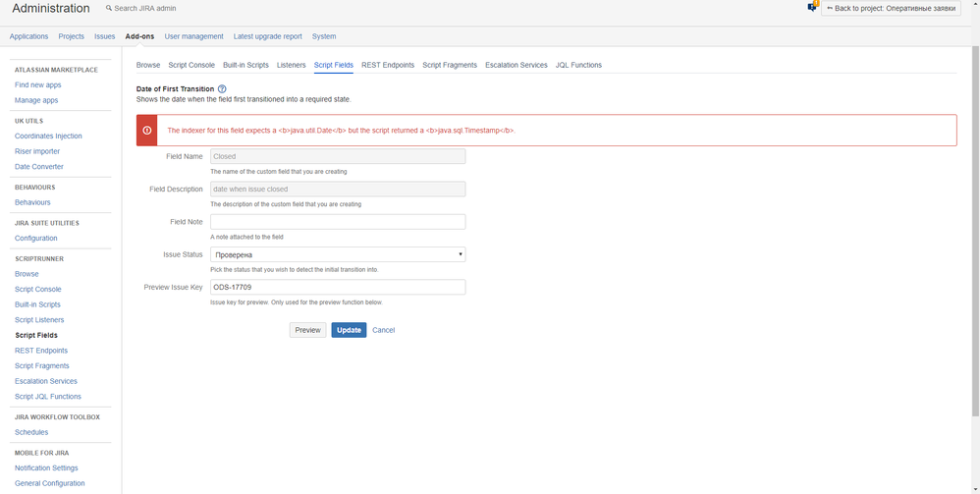Switch to the Escalation Services tab
This screenshot has height=494, width=980.
(x=517, y=65)
